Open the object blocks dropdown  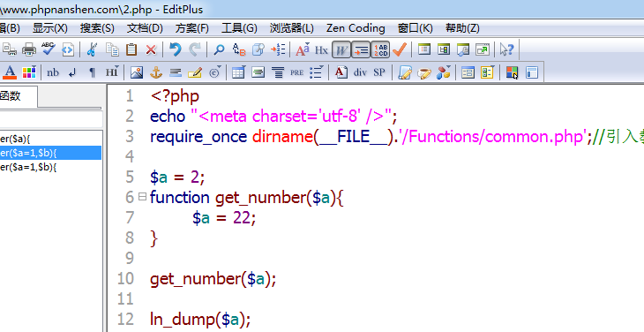click(444, 72)
